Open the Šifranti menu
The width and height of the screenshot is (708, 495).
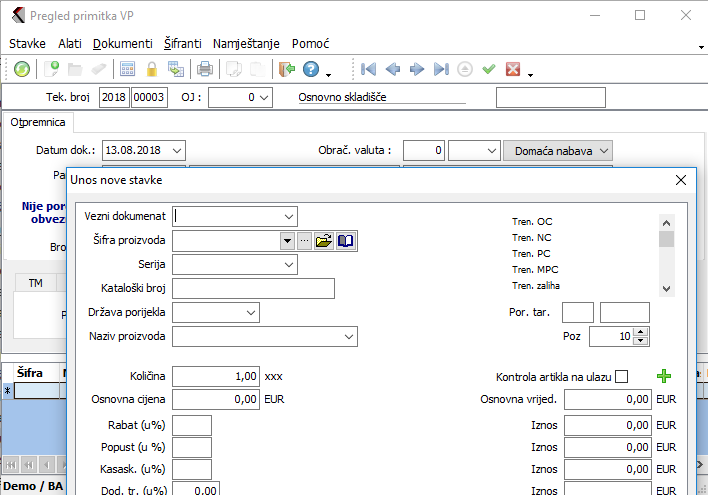click(x=182, y=44)
